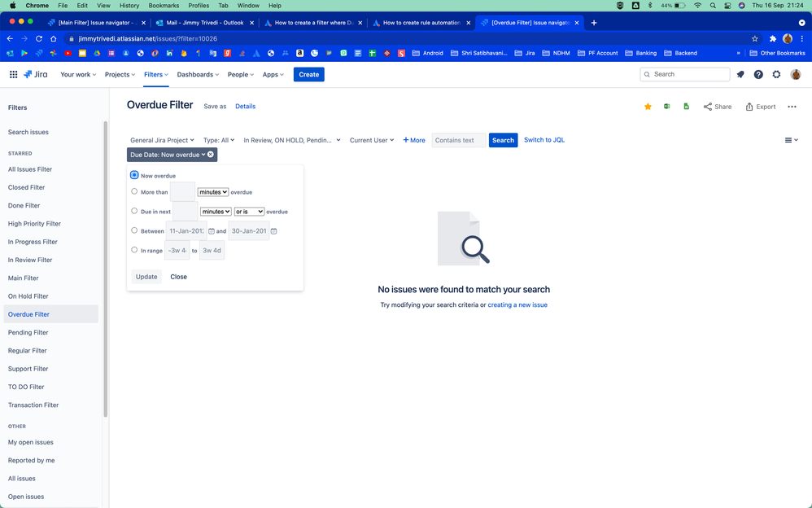The image size is (812, 508).
Task: Expand the Current User filter dropdown
Action: point(372,140)
